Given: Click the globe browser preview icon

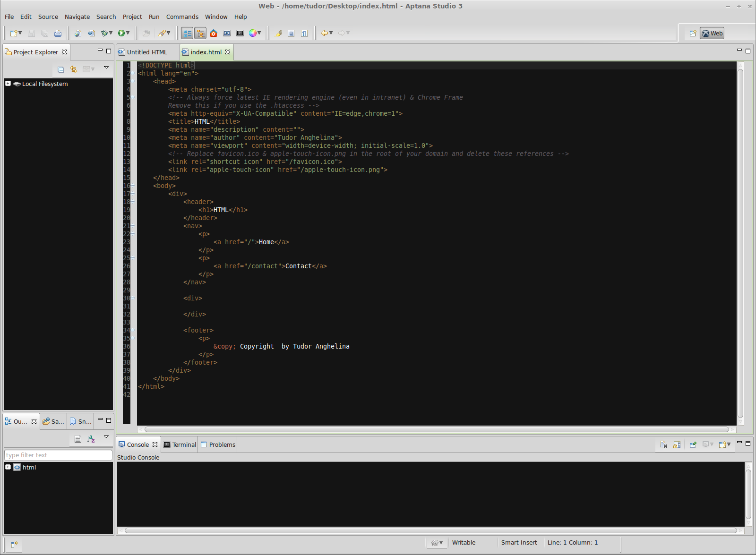Looking at the screenshot, I should click(78, 33).
